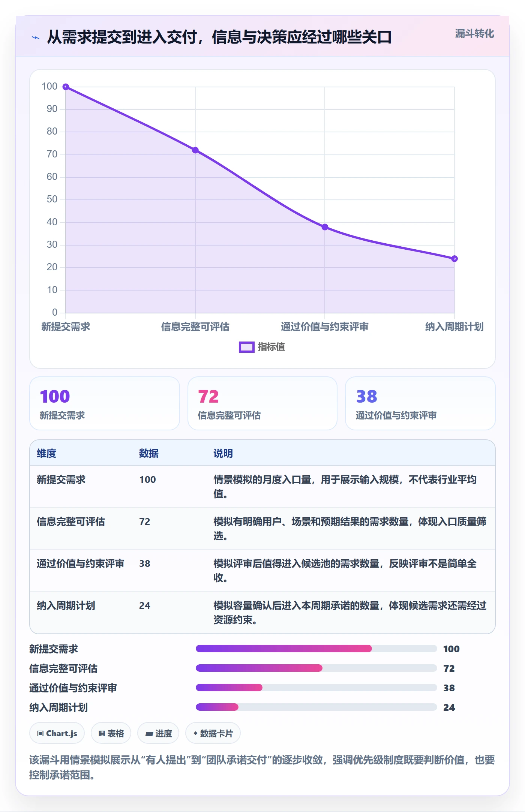Click the 信息完整可评估 progress bar
This screenshot has height=812, width=525.
coord(316,668)
